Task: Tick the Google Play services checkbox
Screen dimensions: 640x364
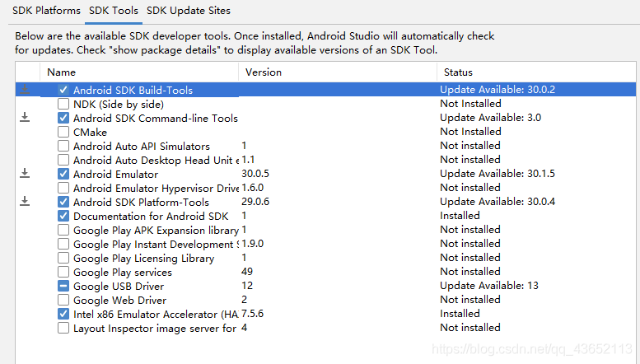Action: tap(63, 272)
